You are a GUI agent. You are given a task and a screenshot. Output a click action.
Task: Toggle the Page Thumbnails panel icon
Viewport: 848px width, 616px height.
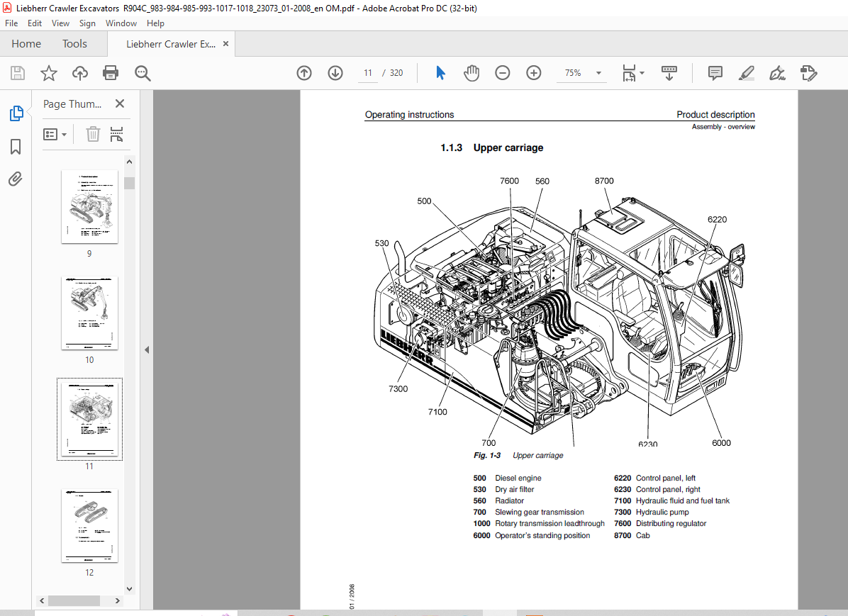16,113
